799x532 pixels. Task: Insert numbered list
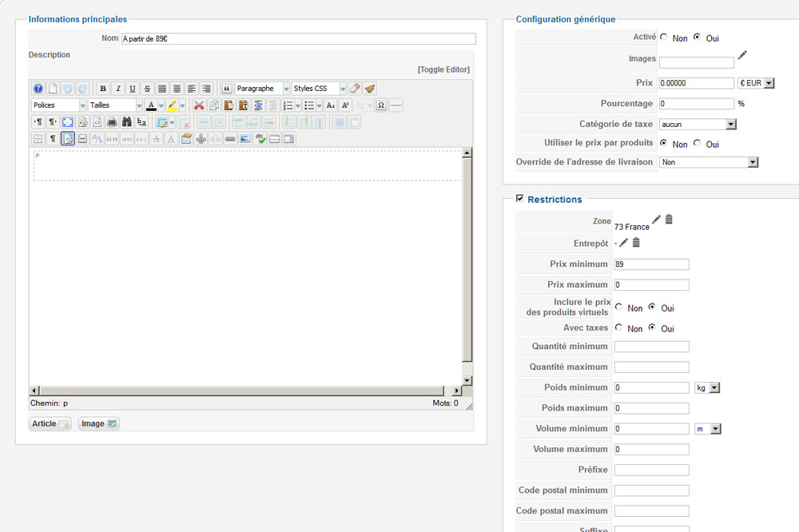point(288,105)
